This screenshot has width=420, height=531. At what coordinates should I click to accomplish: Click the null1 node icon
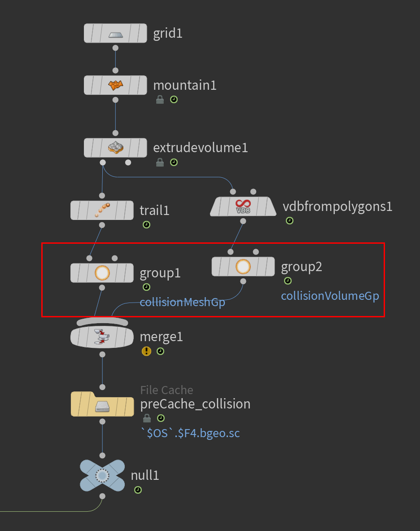102,475
